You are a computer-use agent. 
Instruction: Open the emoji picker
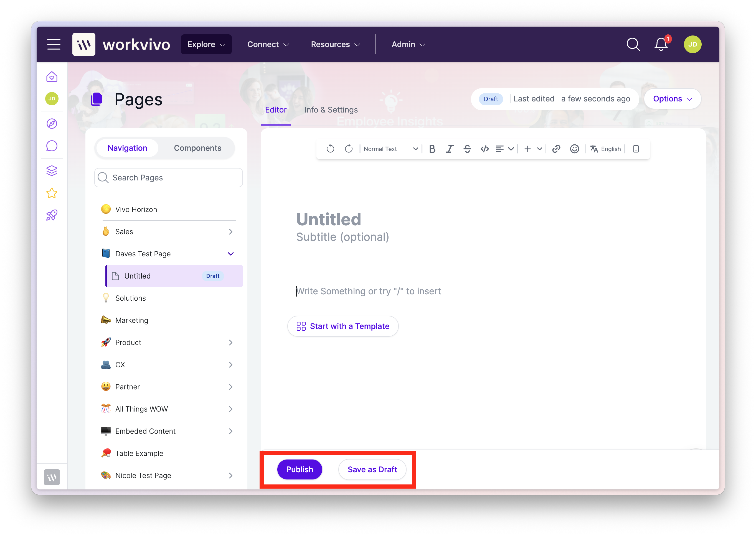574,149
